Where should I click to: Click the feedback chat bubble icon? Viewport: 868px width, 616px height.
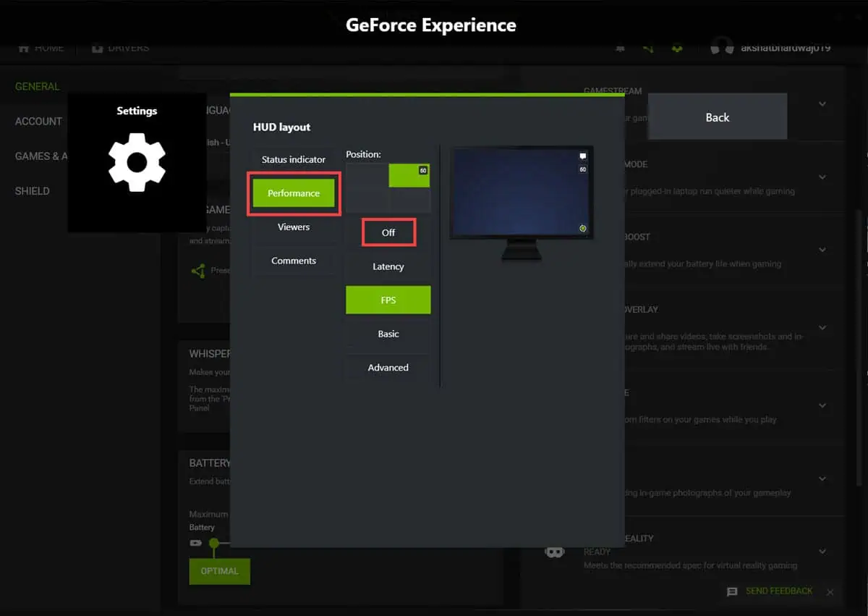[x=732, y=591]
